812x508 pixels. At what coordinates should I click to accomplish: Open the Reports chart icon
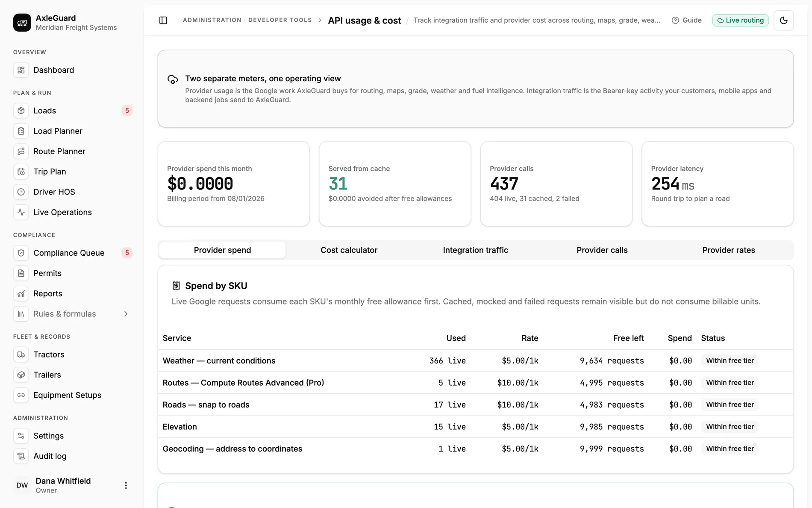(x=21, y=293)
